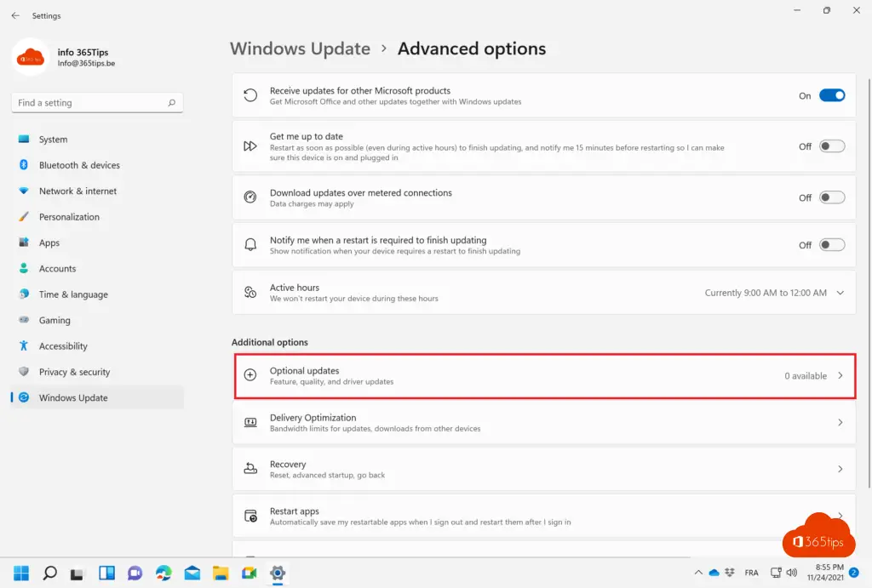Viewport: 872px width, 588px height.
Task: Click the Windows Update breadcrumb link
Action: 300,49
